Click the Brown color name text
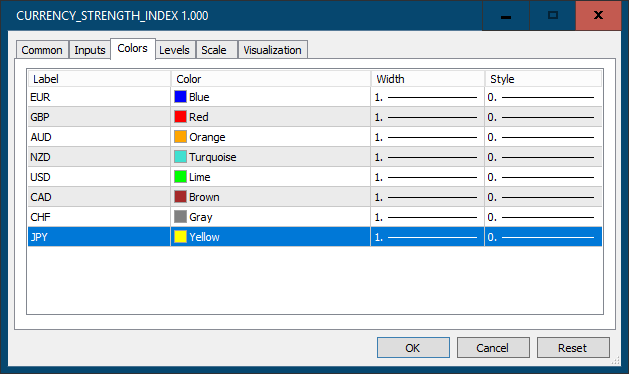Viewport: 629px width, 374px height. 204,197
